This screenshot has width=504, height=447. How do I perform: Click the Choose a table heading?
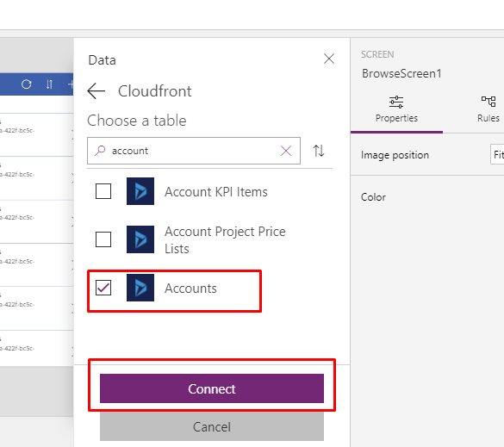[x=137, y=121]
